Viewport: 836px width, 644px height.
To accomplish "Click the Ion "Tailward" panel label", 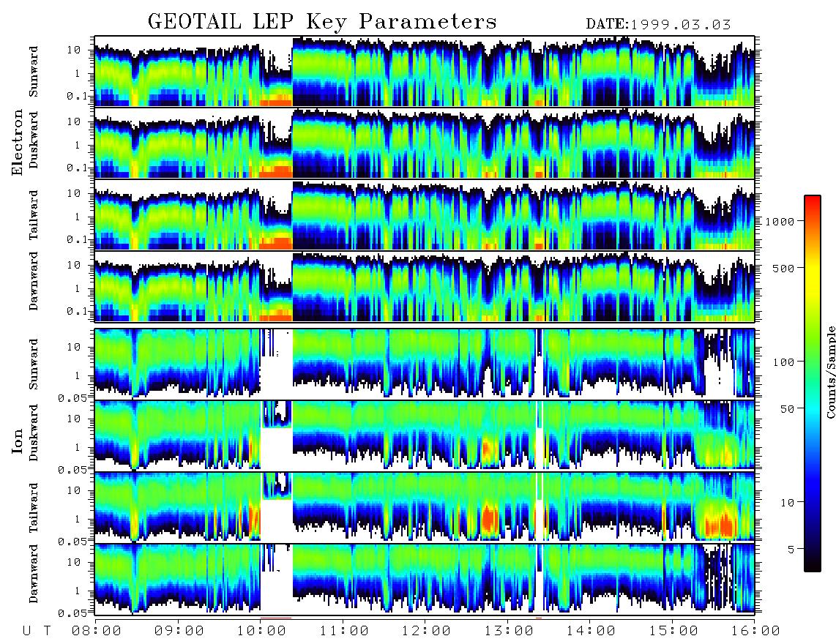I will click(34, 508).
